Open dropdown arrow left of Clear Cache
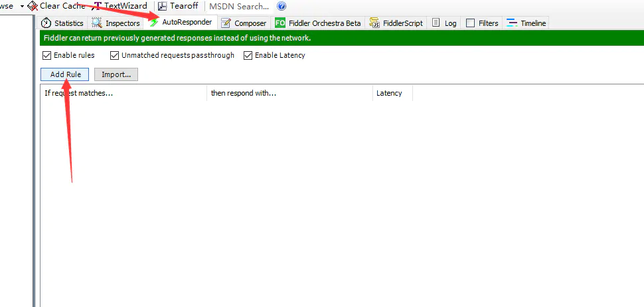644x307 pixels. pos(22,6)
